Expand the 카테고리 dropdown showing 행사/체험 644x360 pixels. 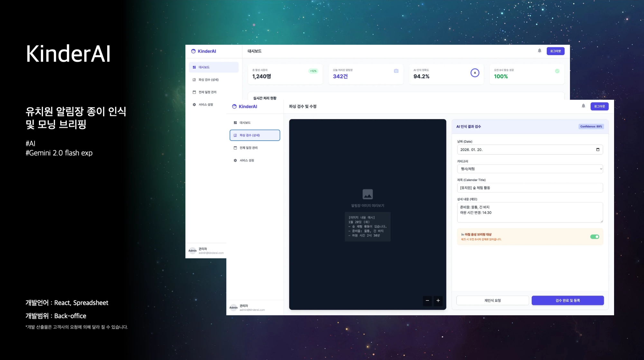click(530, 169)
